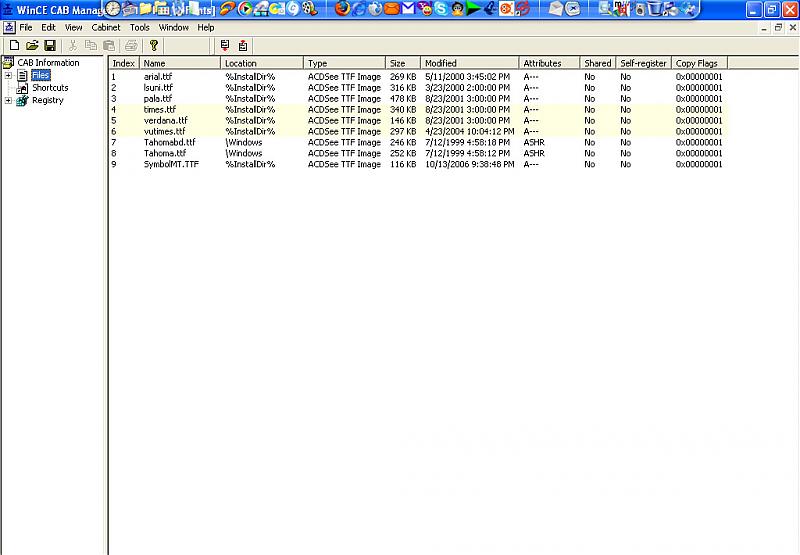Screen dimensions: 800x555
Task: Expand the Registry tree node
Action: pyautogui.click(x=8, y=100)
